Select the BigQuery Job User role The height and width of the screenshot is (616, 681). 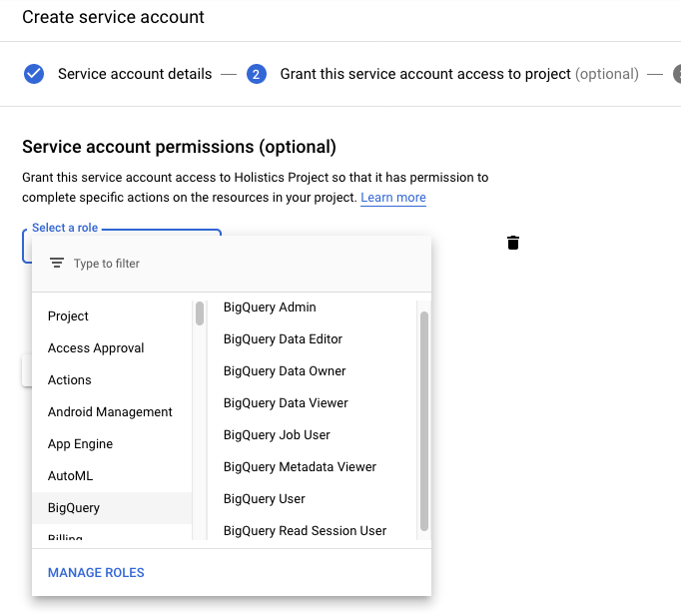(277, 435)
